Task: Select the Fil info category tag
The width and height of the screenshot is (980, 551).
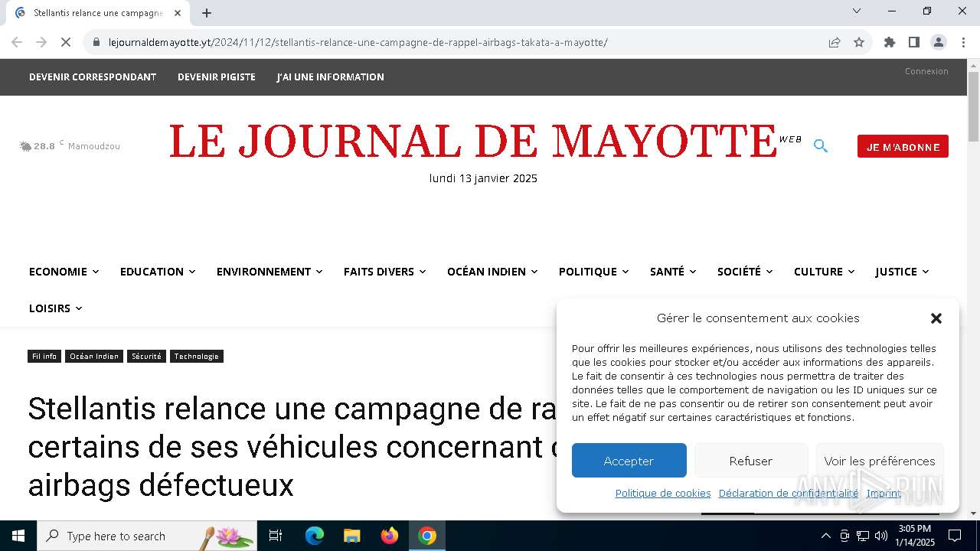Action: pos(44,357)
